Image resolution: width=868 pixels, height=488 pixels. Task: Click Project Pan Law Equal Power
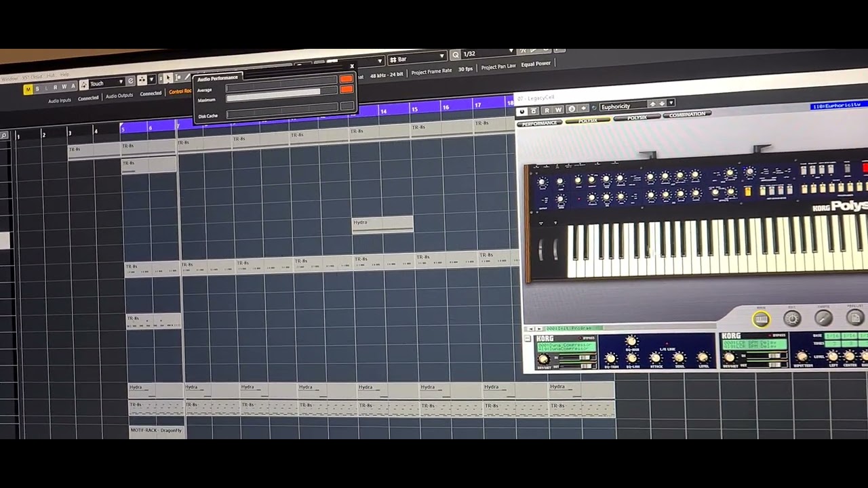pos(516,65)
